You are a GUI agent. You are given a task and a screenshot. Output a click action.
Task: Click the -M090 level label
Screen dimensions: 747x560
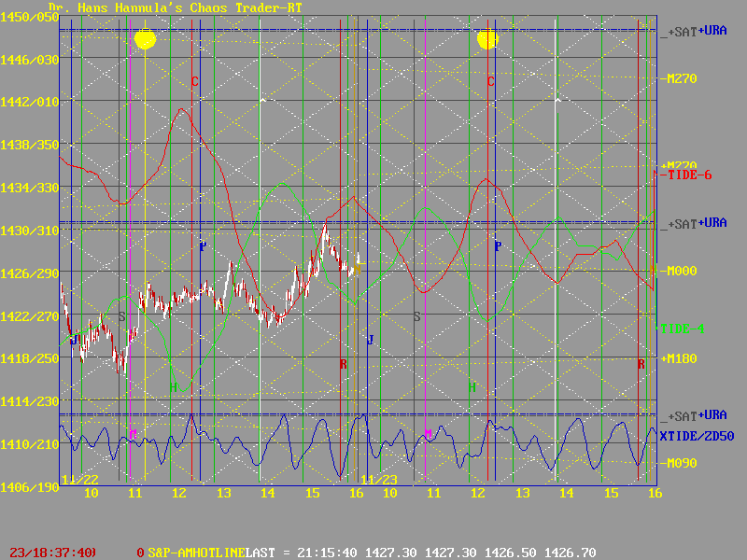[x=679, y=463]
